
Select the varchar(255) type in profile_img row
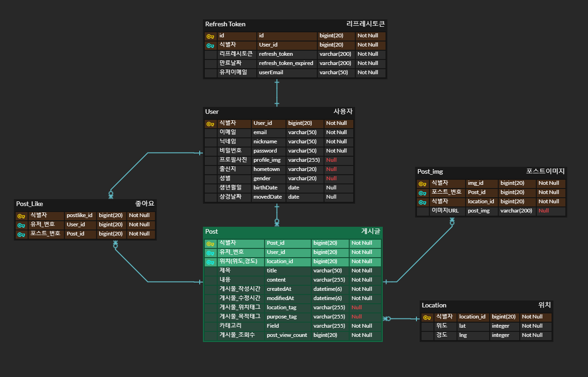[304, 160]
